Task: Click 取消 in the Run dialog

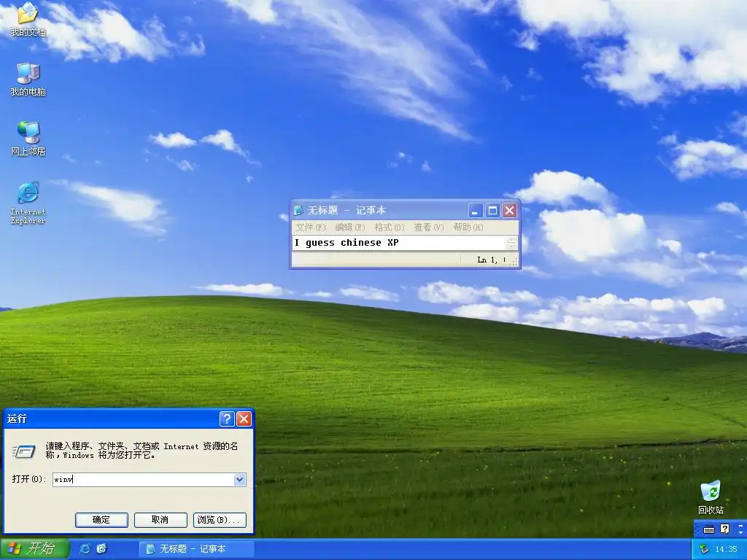Action: click(160, 520)
